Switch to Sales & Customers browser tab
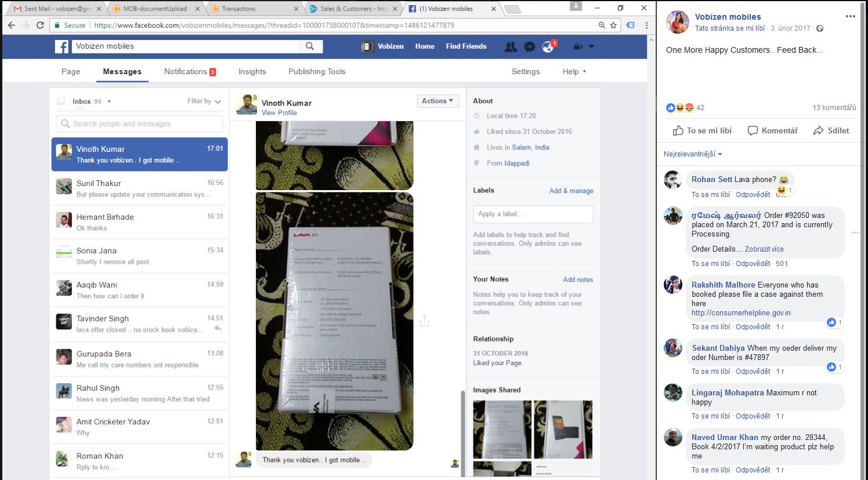 click(353, 9)
